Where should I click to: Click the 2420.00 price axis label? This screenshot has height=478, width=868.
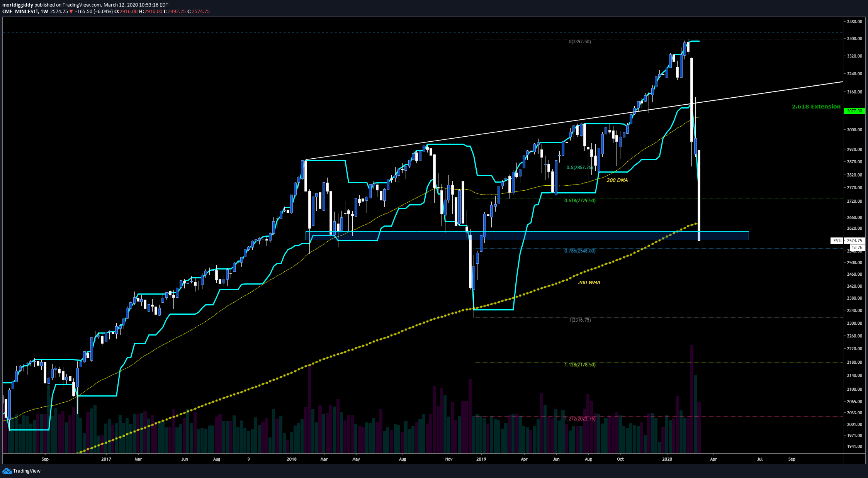(854, 286)
